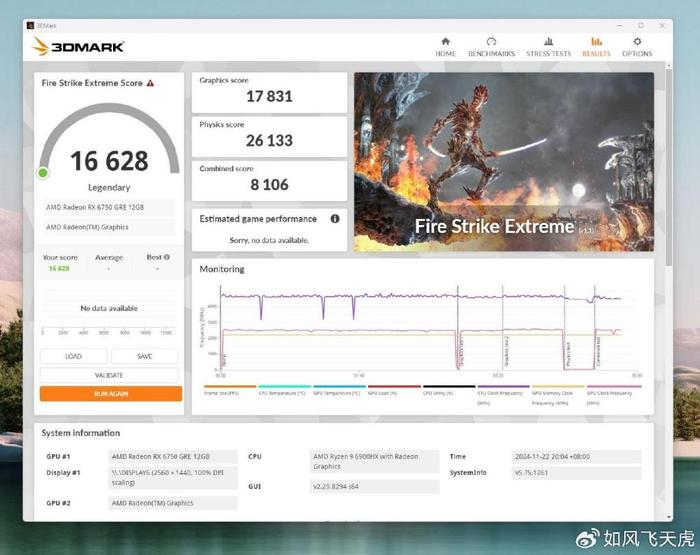Viewport: 700px width, 555px height.
Task: Click the Display #1 value field
Action: pos(173,477)
